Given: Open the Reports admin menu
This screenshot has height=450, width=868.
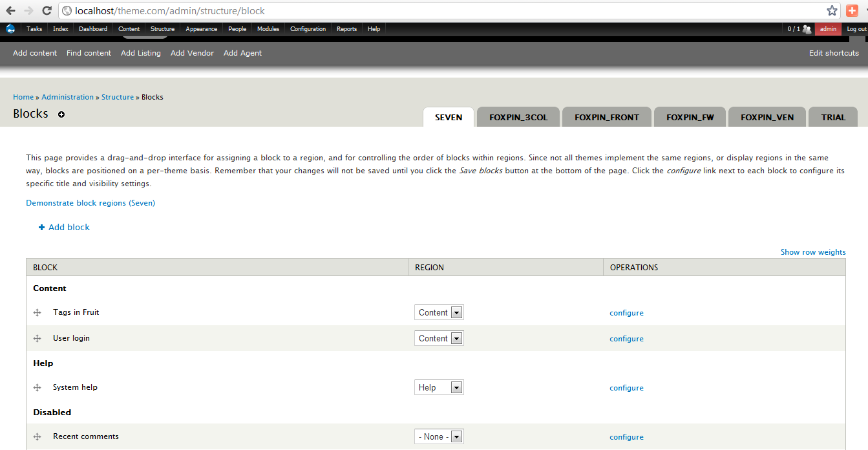Looking at the screenshot, I should pyautogui.click(x=347, y=28).
